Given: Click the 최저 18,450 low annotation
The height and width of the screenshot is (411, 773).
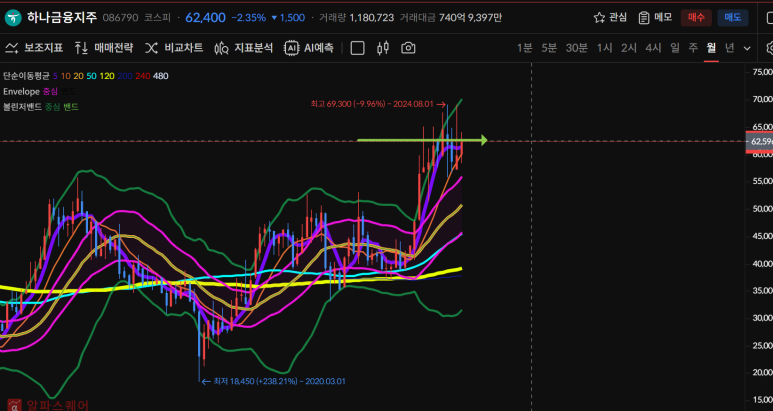Looking at the screenshot, I should (274, 381).
